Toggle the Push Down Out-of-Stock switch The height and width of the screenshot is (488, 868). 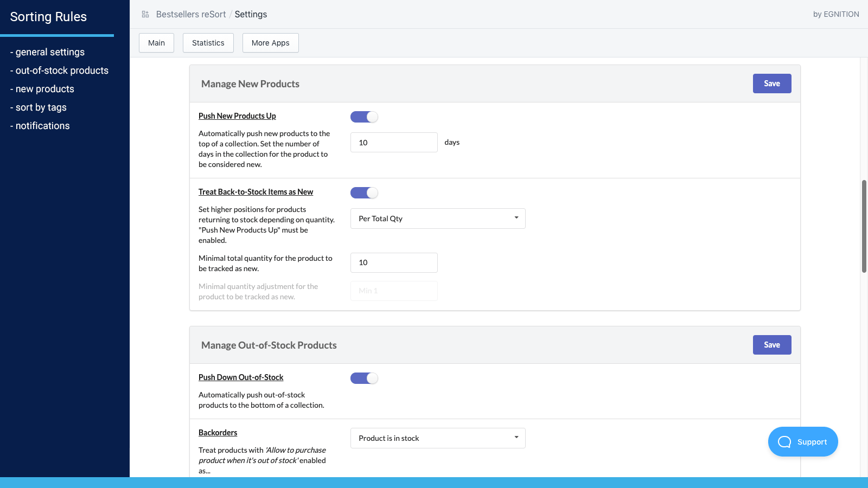click(x=364, y=378)
